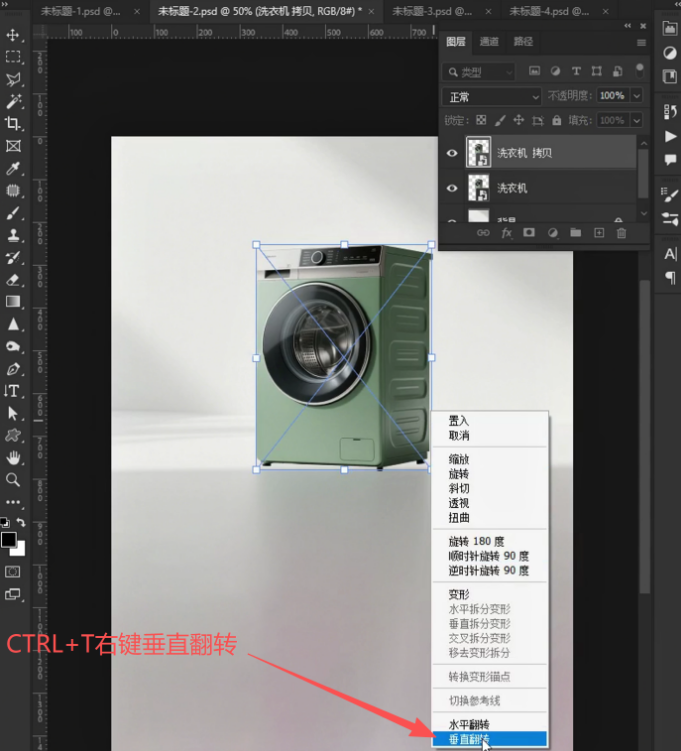Toggle type layer filter
Viewport: 681px width, 751px height.
pos(576,71)
